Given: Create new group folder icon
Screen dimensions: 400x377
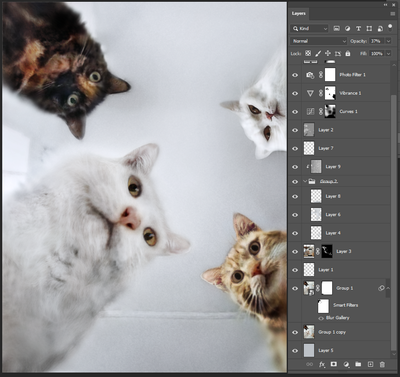Looking at the screenshot, I should click(x=358, y=364).
